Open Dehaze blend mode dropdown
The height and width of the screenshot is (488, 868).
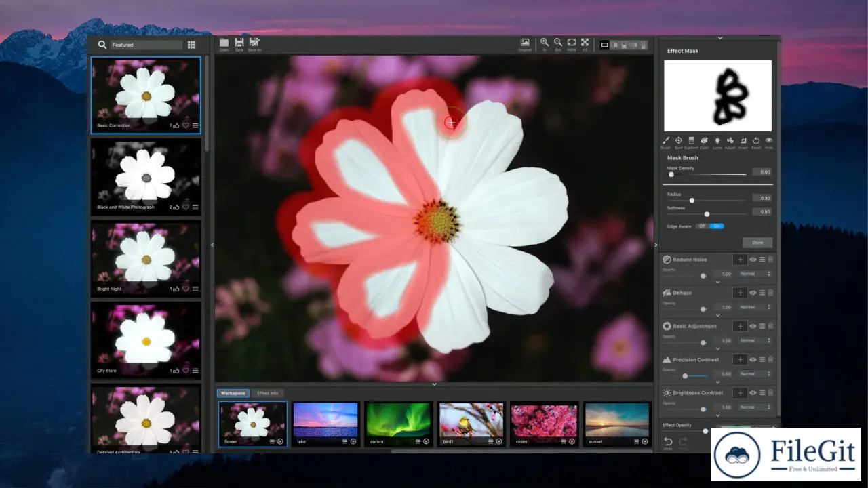pos(755,307)
